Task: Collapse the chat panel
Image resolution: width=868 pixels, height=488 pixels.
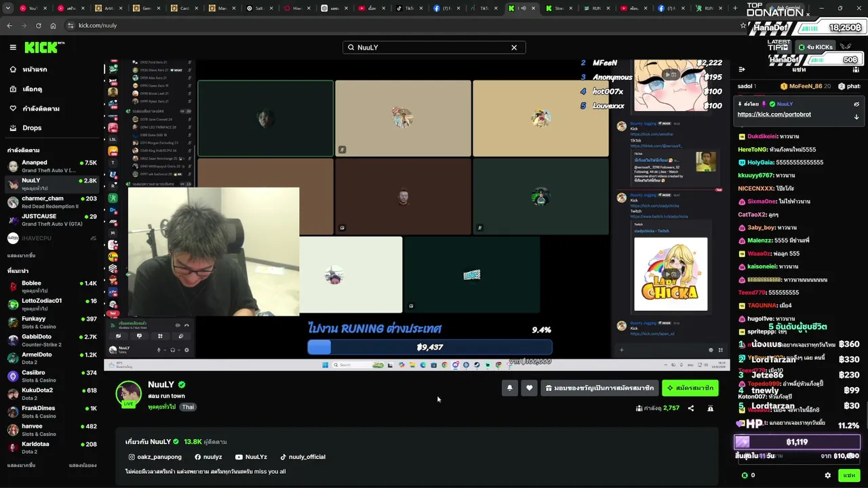Action: 742,69
